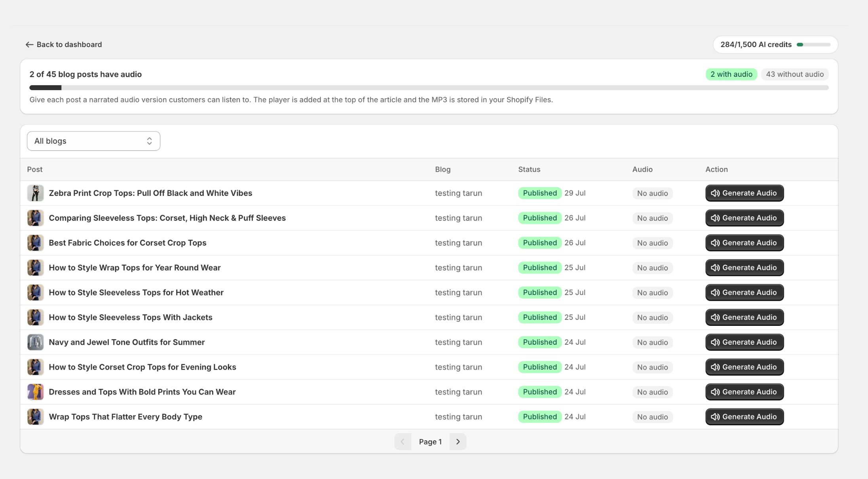
Task: Click Published badge in Zebra Print row
Action: coord(540,193)
